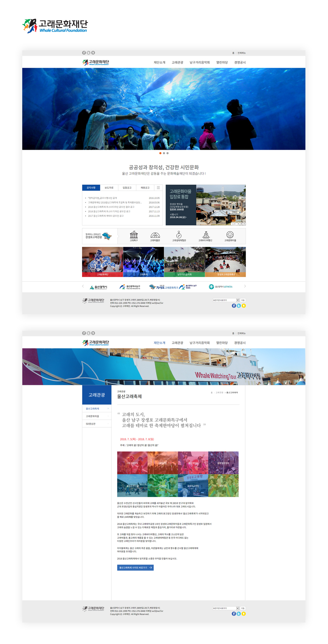This screenshot has height=644, width=328.
Task: Click Twitter icon in main page header
Action: coord(89,53)
